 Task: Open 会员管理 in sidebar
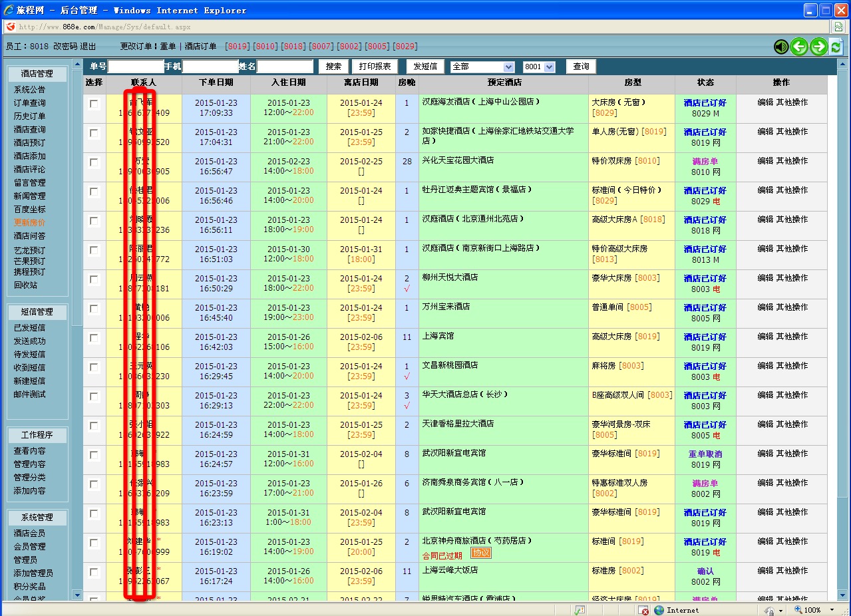pos(30,547)
